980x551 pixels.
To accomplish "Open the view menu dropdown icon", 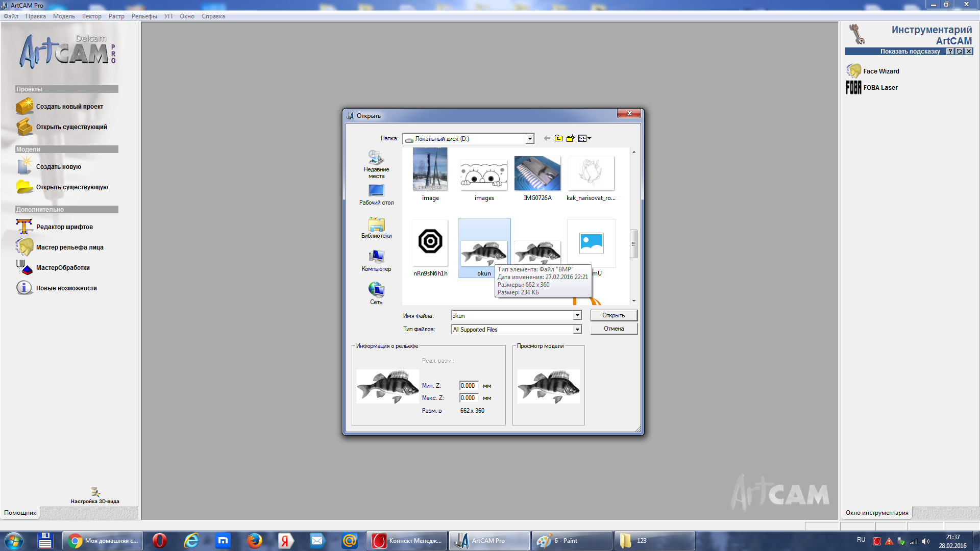I will (x=584, y=138).
